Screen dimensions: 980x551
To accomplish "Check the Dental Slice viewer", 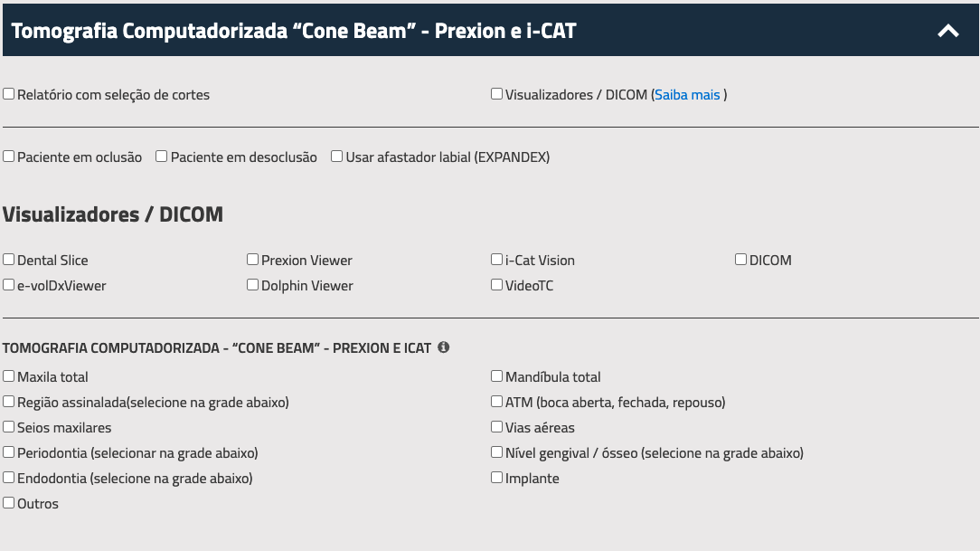I will [x=9, y=260].
